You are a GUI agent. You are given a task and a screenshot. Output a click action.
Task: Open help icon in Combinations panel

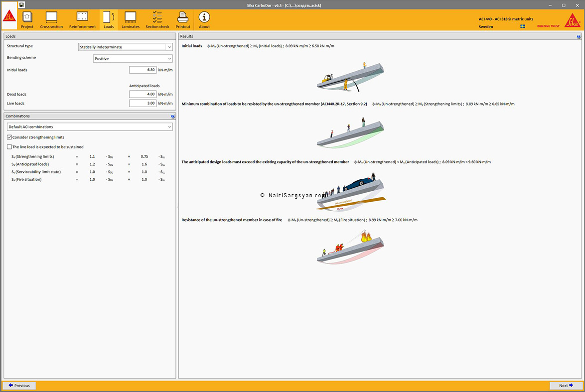(173, 117)
